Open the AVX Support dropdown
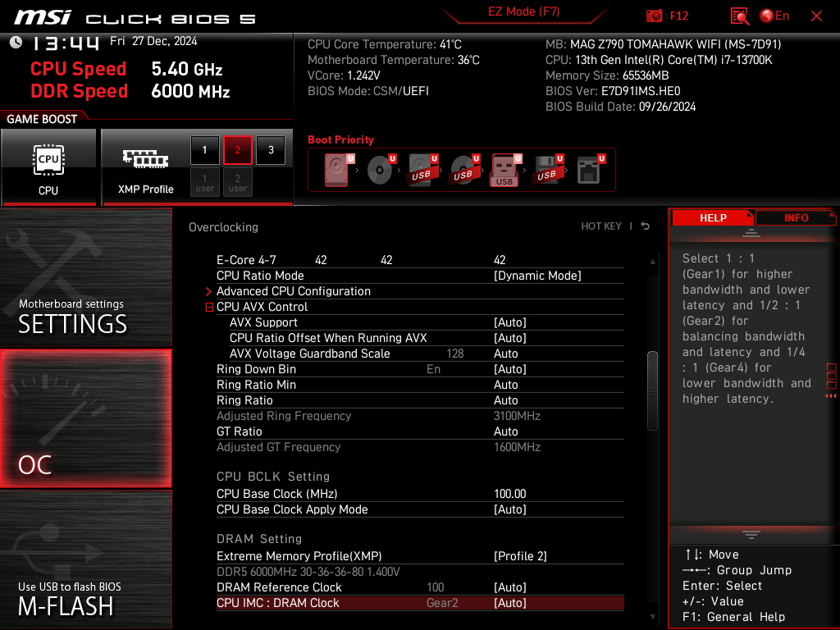The image size is (840, 630). [510, 322]
